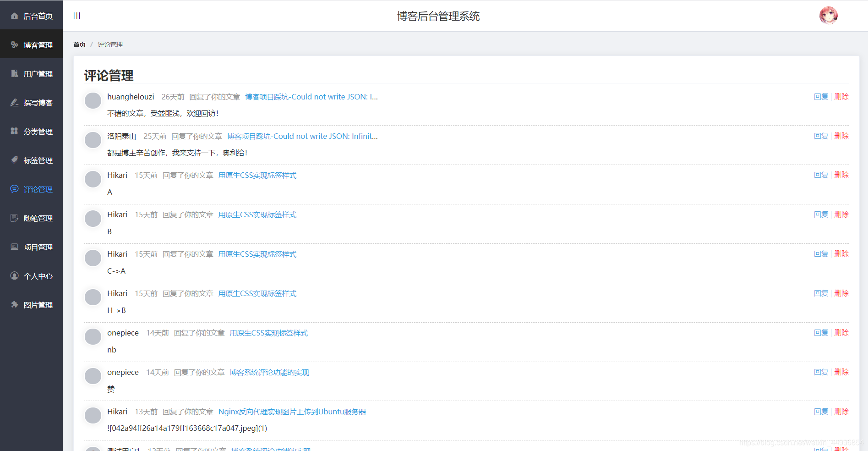Click the username 洛阳泰山
Viewport: 868px width, 451px height.
(x=122, y=136)
